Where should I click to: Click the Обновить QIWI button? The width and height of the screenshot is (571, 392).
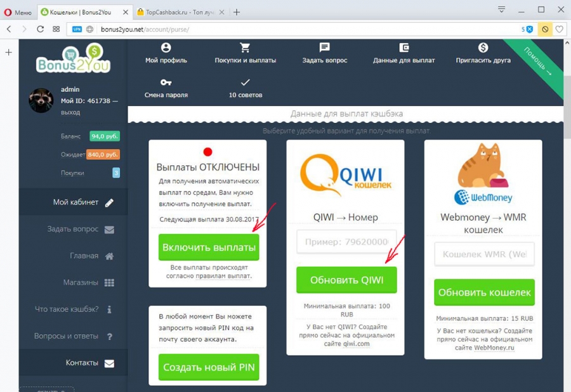click(346, 280)
